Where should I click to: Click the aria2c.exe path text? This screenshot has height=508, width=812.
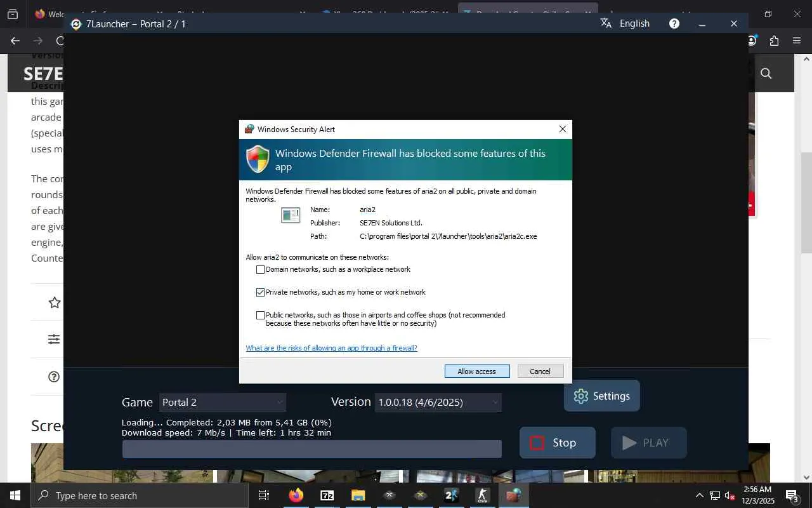click(x=449, y=236)
